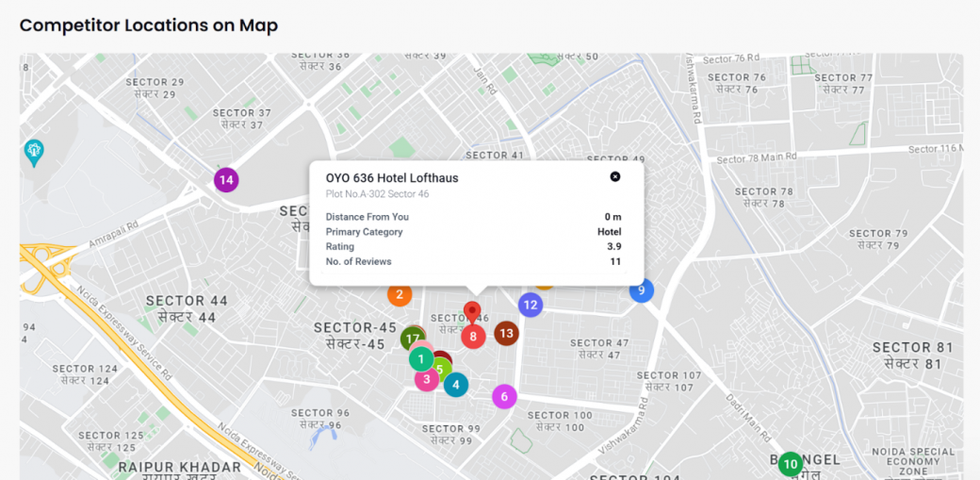Open the green marker numbered 10
980x480 pixels.
point(791,464)
